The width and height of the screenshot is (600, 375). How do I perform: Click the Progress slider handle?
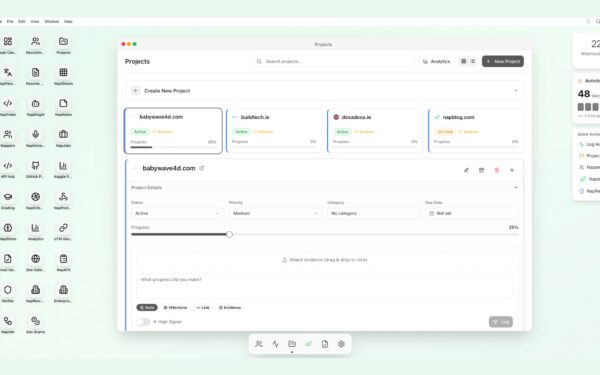(229, 235)
